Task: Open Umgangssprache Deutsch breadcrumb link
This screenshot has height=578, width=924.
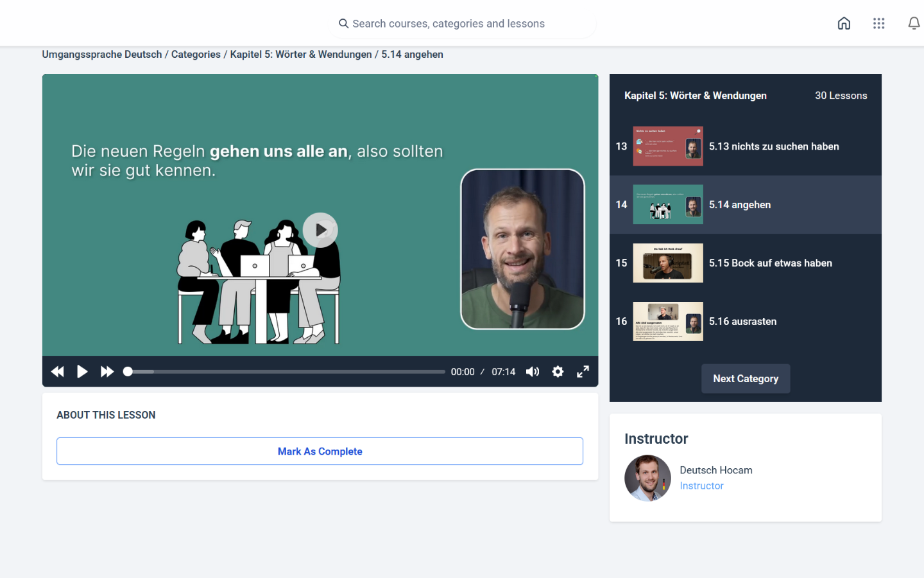Action: 102,55
